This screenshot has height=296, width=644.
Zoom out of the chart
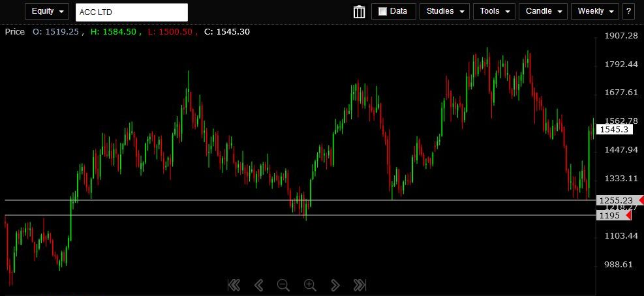point(283,285)
